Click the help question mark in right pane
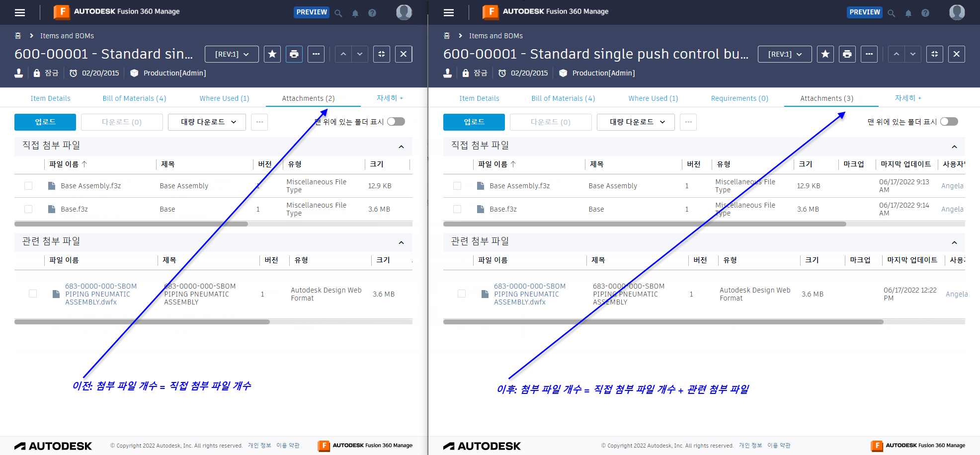This screenshot has width=980, height=455. click(x=925, y=13)
